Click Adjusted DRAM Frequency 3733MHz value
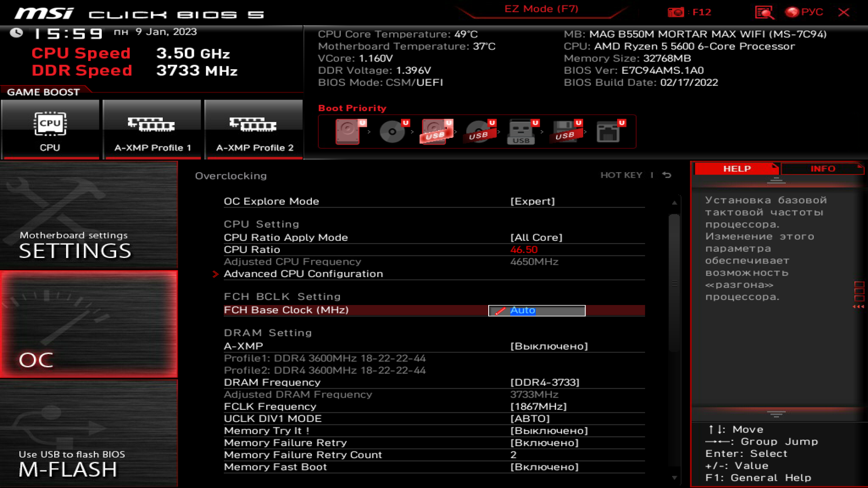Viewport: 868px width, 488px height. [534, 395]
